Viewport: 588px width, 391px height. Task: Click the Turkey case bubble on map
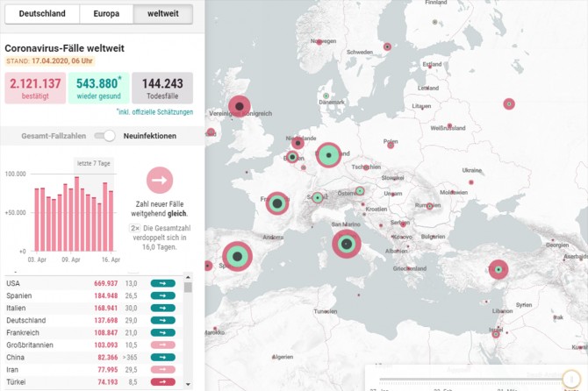point(498,269)
